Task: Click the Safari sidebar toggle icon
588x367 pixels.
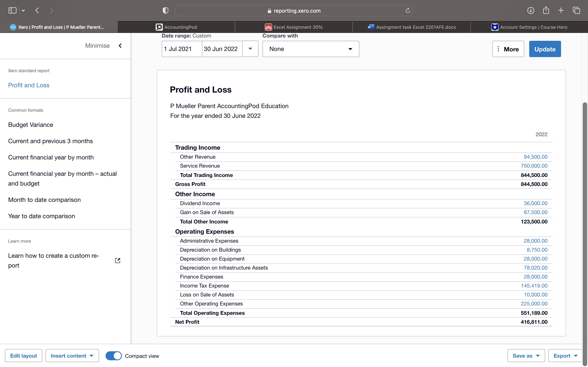Action: coord(12,10)
